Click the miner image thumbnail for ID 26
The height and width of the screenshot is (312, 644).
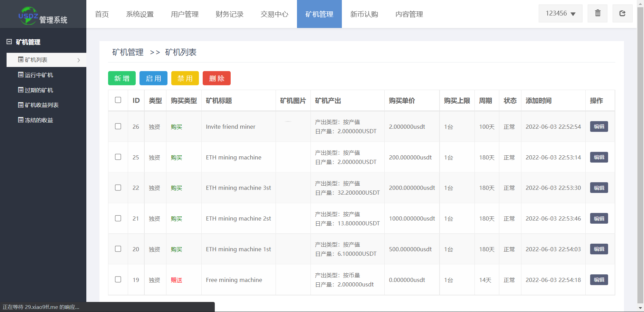click(x=288, y=121)
